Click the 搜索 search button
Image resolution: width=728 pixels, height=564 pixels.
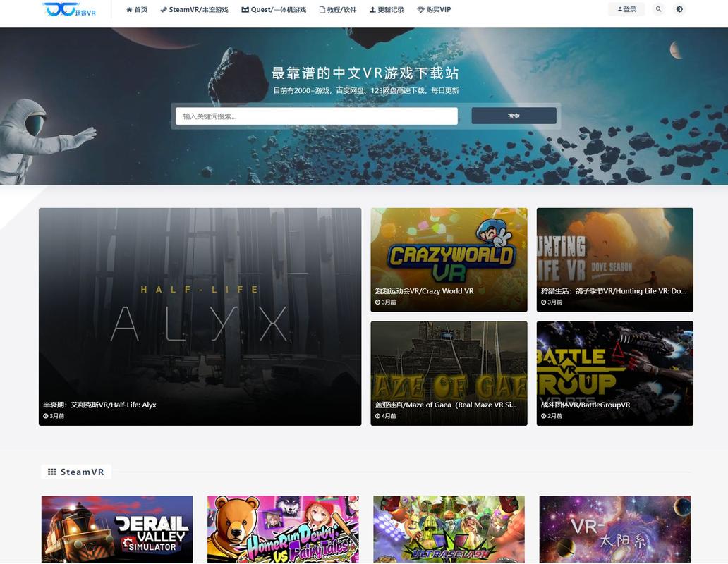514,116
